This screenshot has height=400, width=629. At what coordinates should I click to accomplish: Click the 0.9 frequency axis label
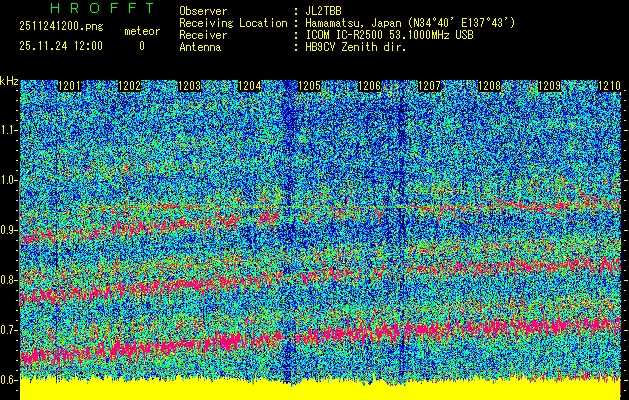[9, 230]
